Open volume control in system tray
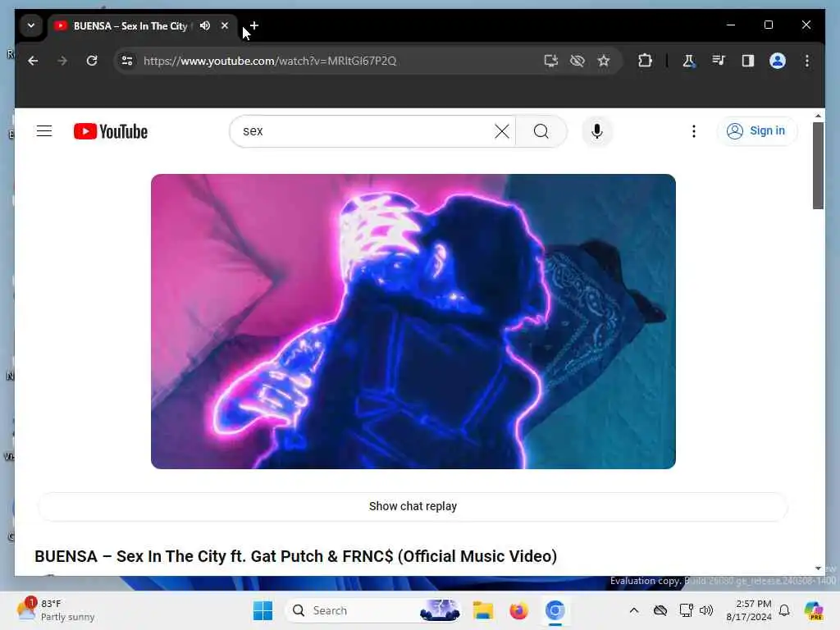840x630 pixels. point(706,610)
